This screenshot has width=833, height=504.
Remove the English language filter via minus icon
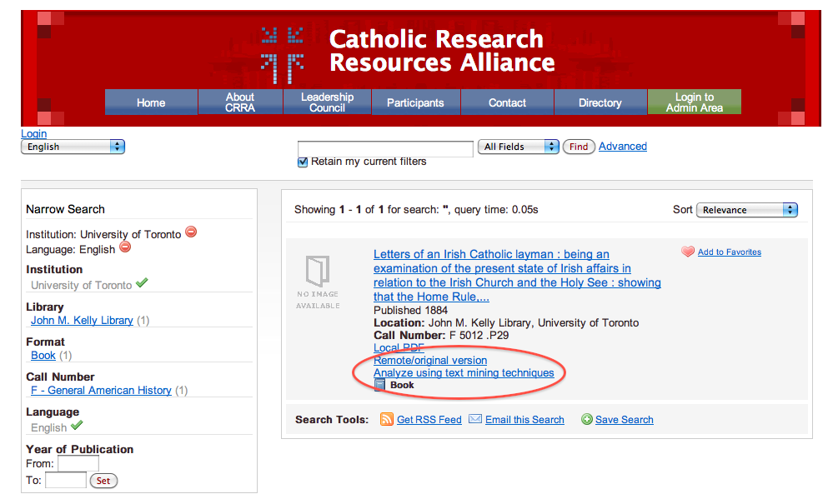pyautogui.click(x=125, y=247)
